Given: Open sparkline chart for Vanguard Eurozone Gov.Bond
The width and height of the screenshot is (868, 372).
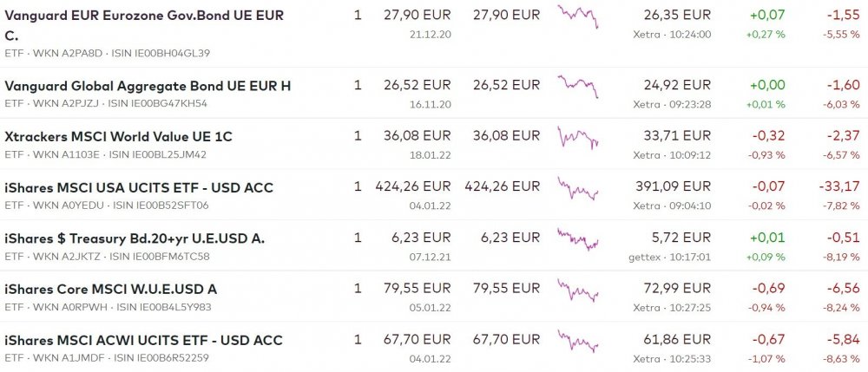Looking at the screenshot, I should [578, 16].
